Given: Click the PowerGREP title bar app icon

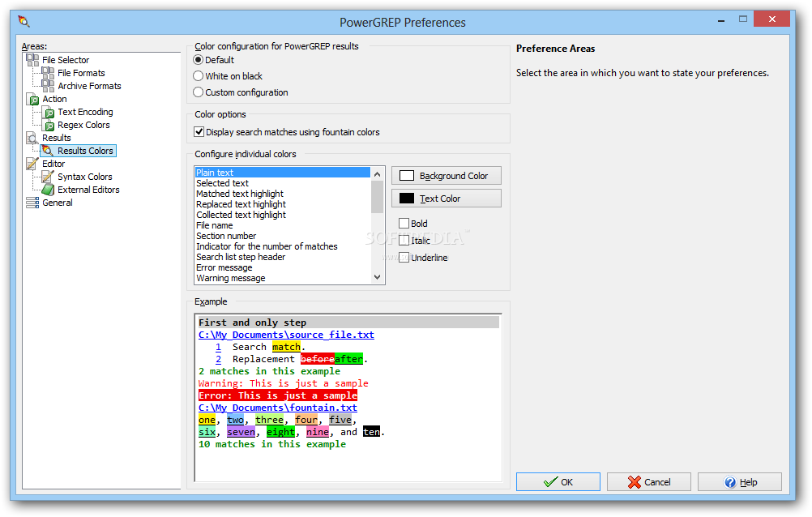Looking at the screenshot, I should pyautogui.click(x=24, y=22).
